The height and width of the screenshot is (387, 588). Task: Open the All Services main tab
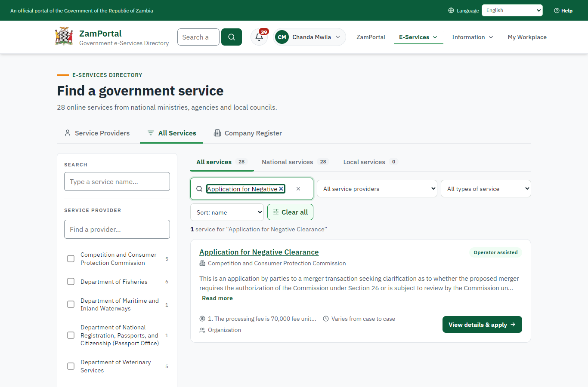(172, 133)
